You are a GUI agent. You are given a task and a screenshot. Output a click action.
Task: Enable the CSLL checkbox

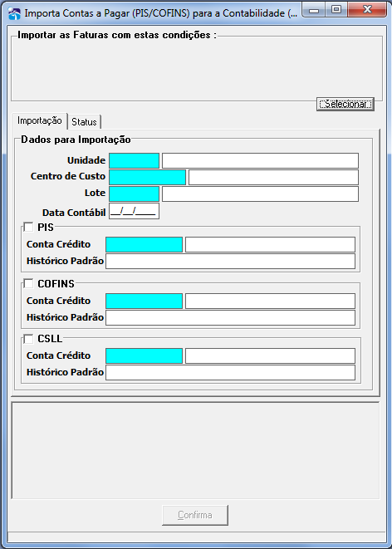pyautogui.click(x=28, y=339)
